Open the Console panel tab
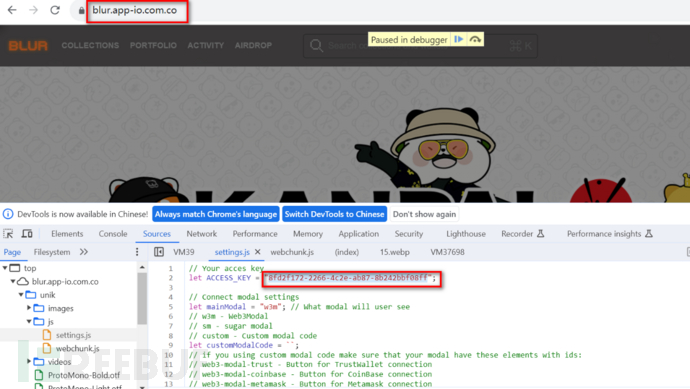 113,234
